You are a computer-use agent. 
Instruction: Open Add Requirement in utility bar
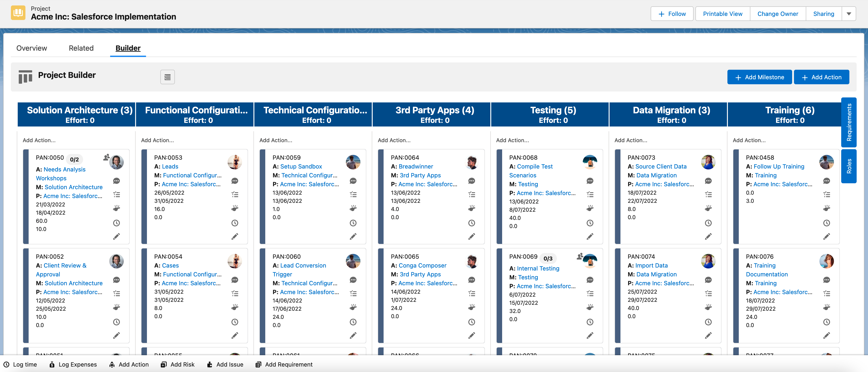[x=284, y=364]
